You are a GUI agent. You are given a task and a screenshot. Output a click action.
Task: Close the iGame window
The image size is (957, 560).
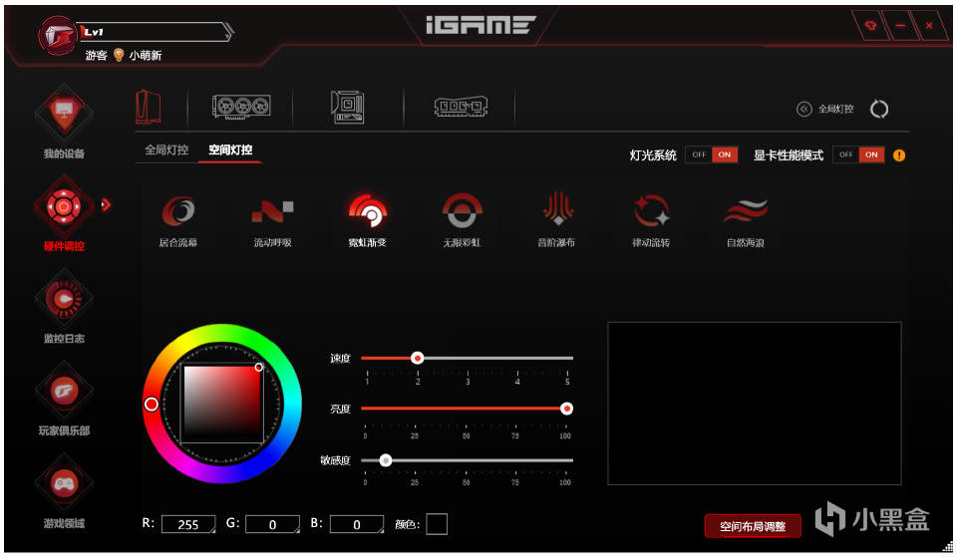click(929, 26)
